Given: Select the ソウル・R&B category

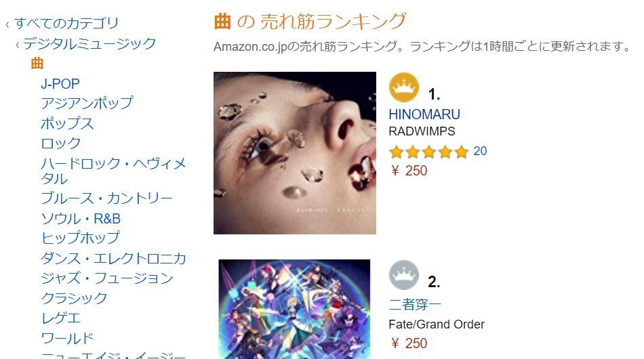Looking at the screenshot, I should [81, 219].
